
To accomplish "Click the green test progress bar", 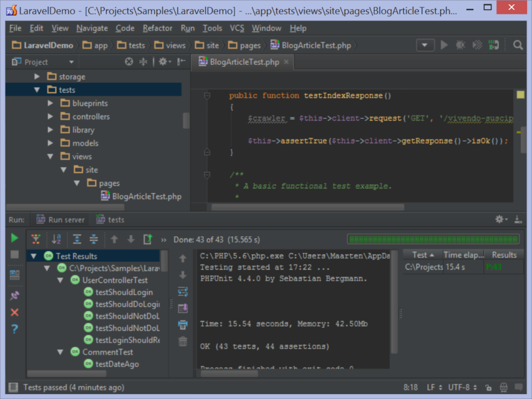I will (x=433, y=239).
